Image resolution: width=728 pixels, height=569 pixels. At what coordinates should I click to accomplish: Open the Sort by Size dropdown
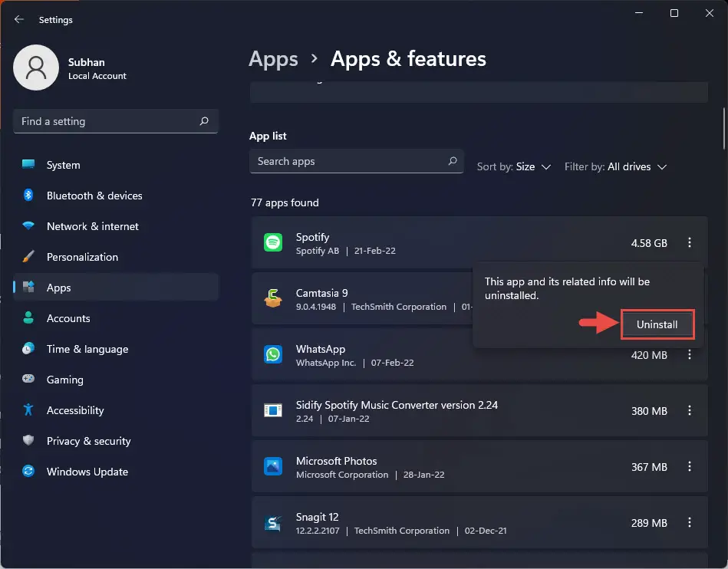pyautogui.click(x=514, y=166)
